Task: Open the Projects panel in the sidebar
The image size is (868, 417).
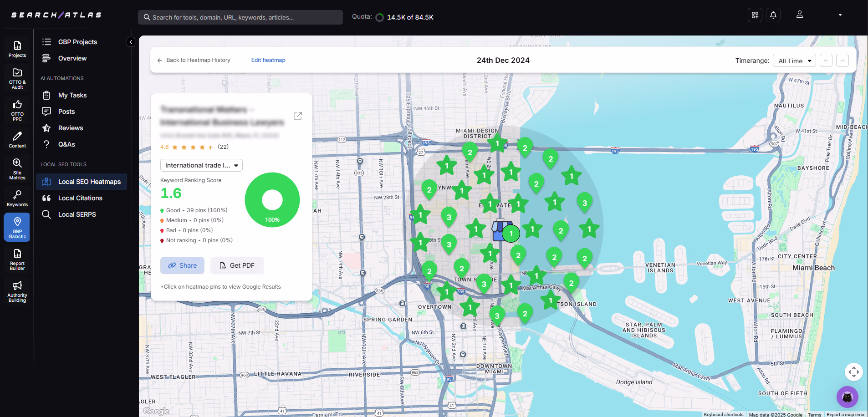Action: point(17,48)
